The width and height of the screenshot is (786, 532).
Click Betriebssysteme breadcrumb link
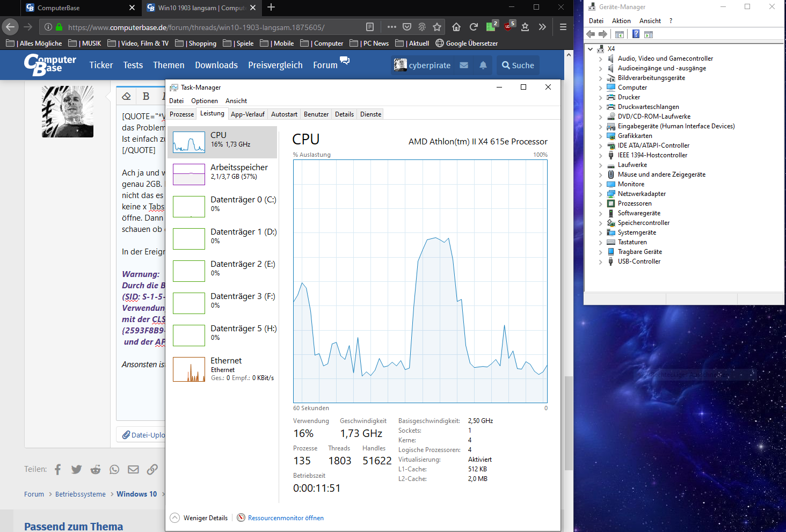(81, 494)
